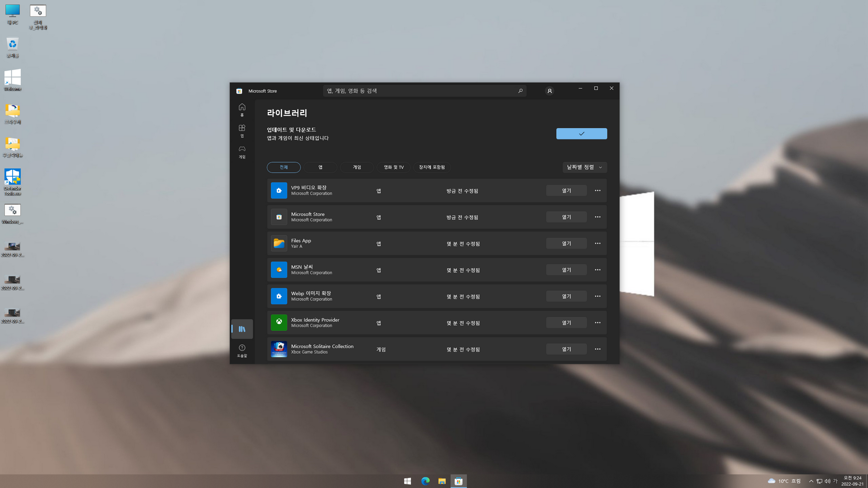Click the Microsoft Solitaire Collection title text
The height and width of the screenshot is (488, 868).
[x=322, y=346]
